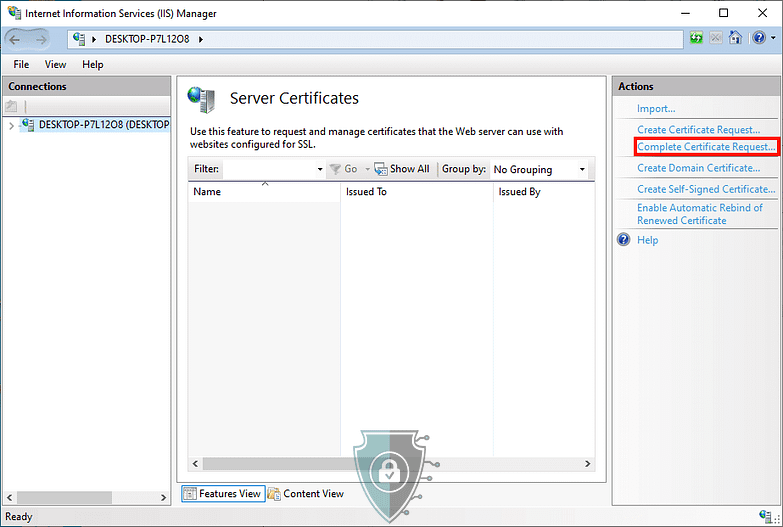Image resolution: width=783 pixels, height=527 pixels.
Task: Click the Home icon in the toolbar
Action: 735,39
